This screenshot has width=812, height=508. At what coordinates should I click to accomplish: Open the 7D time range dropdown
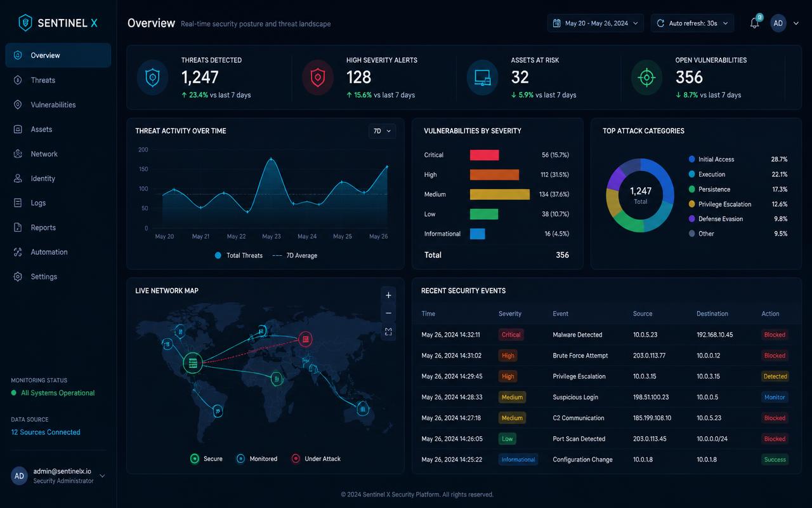pos(382,131)
